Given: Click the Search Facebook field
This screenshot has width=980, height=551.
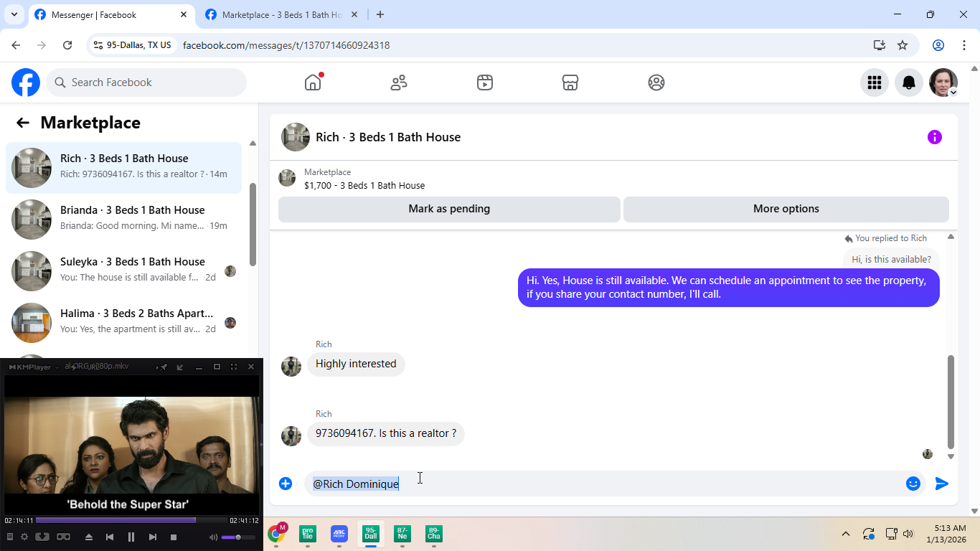Looking at the screenshot, I should coord(146,83).
